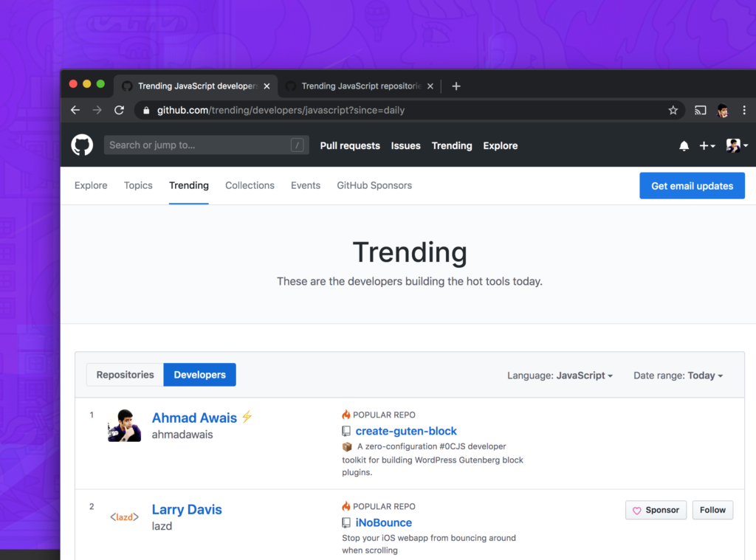This screenshot has height=560, width=756.
Task: Open the Chrome cast icon in the toolbar
Action: click(x=699, y=109)
